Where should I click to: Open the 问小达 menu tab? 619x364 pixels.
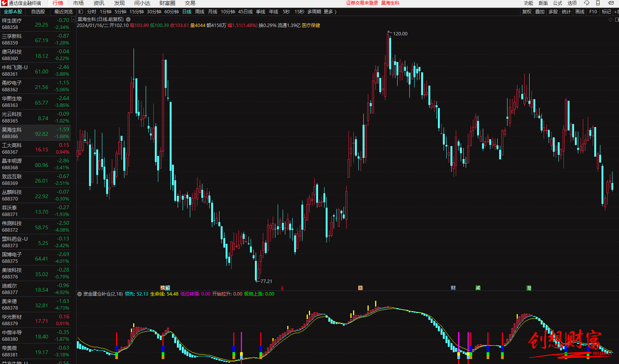click(x=142, y=3)
